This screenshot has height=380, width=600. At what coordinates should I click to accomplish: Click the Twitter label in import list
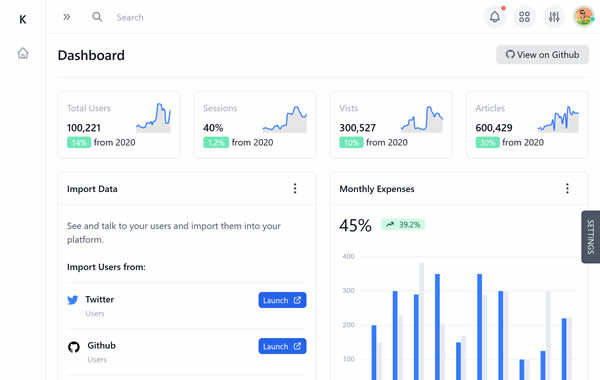click(99, 299)
